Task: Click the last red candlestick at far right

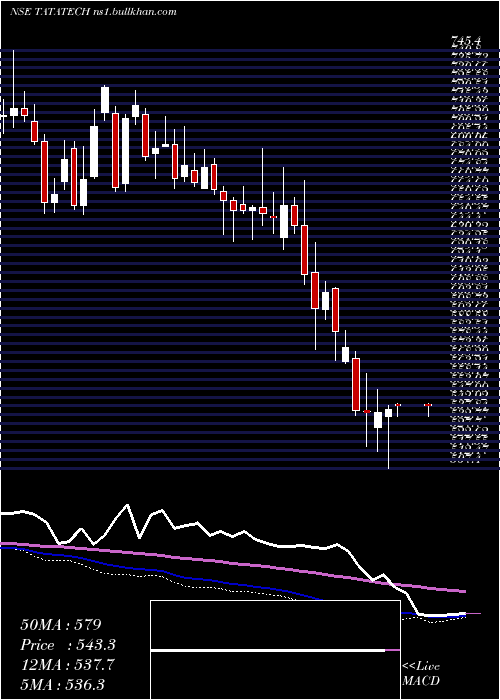Action: click(428, 409)
